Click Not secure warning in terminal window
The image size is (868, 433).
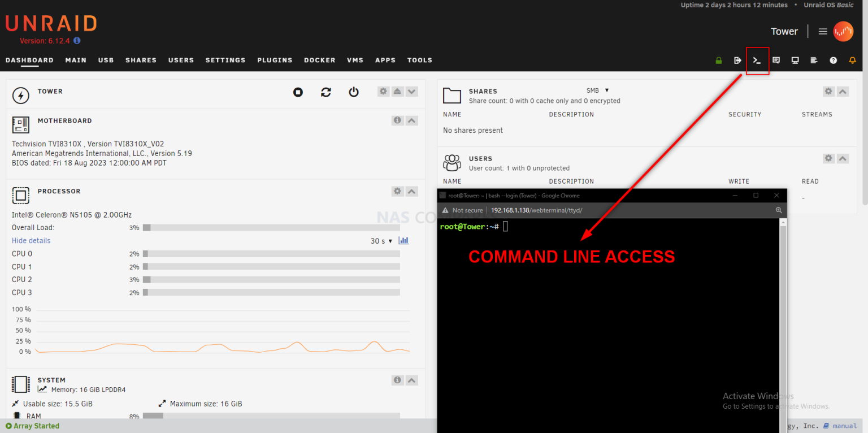462,210
